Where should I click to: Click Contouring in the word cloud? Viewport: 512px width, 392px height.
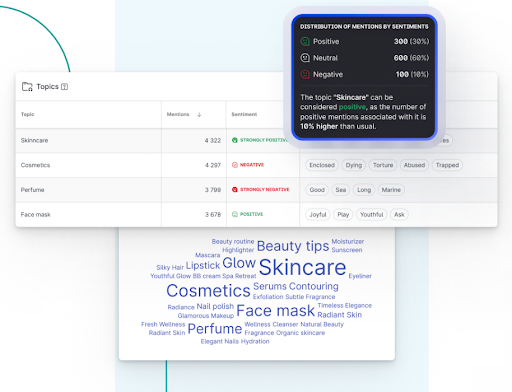pyautogui.click(x=314, y=286)
